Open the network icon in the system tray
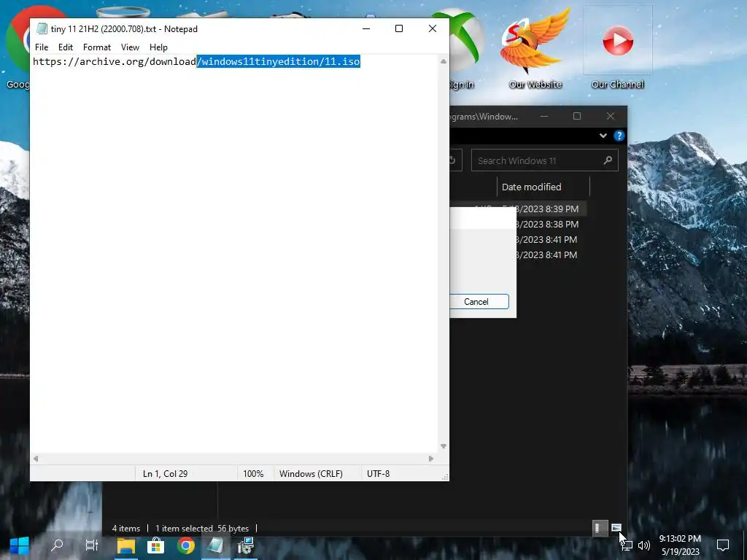Image resolution: width=747 pixels, height=560 pixels. pyautogui.click(x=627, y=545)
